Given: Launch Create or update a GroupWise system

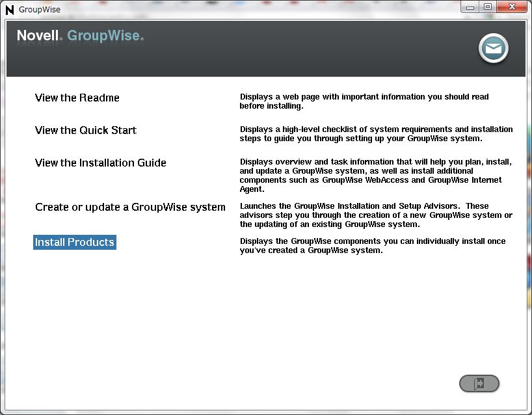Looking at the screenshot, I should 130,207.
